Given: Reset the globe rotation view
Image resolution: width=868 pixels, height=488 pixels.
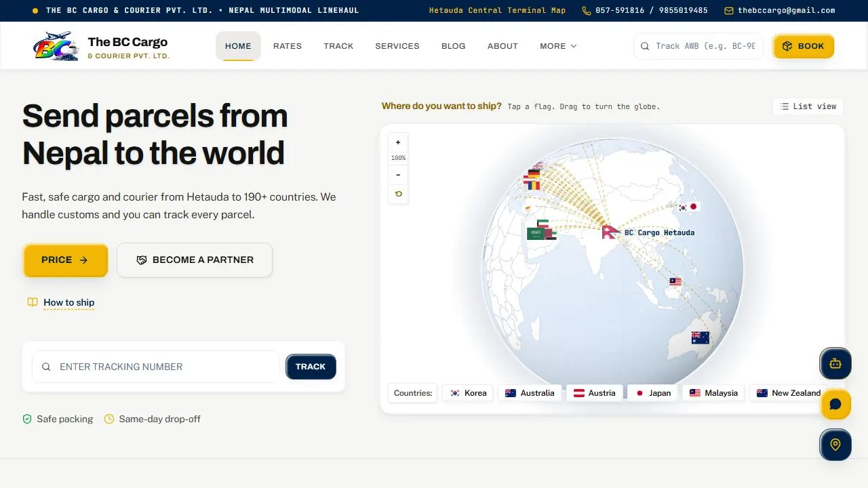Looking at the screenshot, I should click(x=398, y=194).
